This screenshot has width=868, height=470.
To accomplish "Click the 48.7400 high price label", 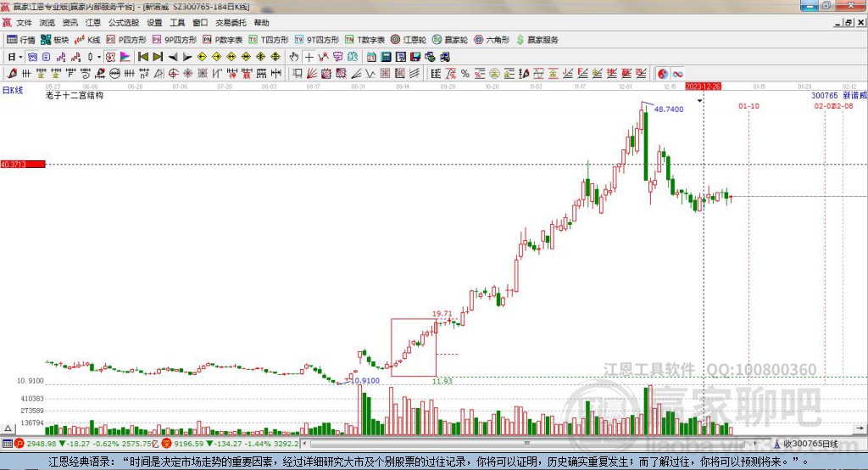I will pos(669,109).
